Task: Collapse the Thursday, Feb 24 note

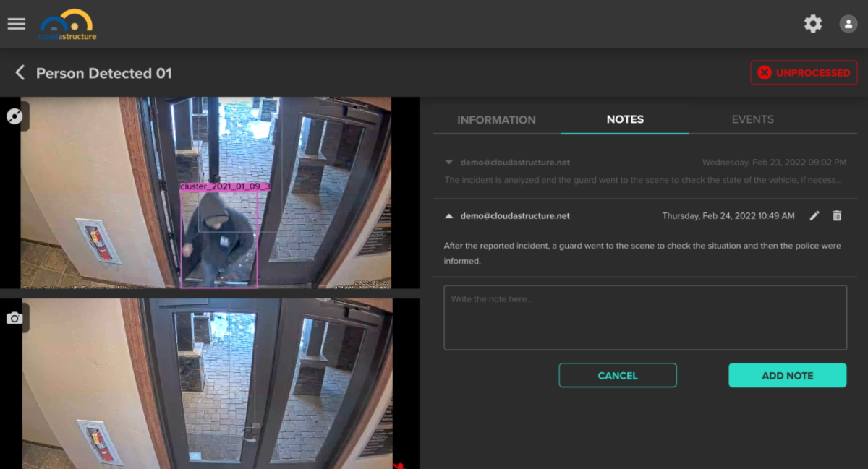Action: coord(451,215)
